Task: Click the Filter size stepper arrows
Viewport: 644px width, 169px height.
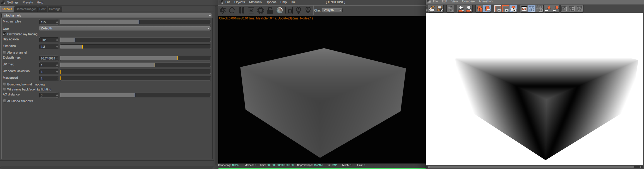Action: coord(57,47)
